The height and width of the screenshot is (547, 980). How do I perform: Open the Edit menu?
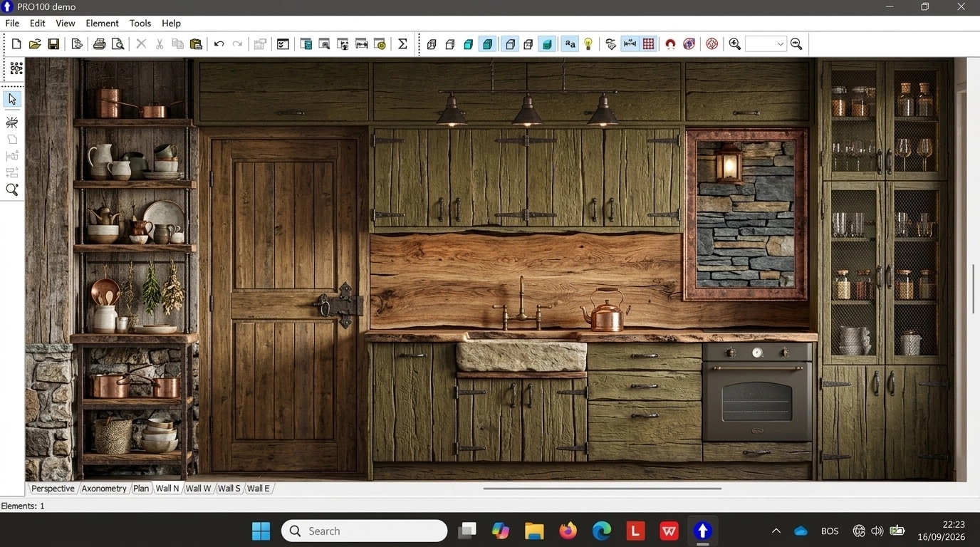click(x=38, y=24)
